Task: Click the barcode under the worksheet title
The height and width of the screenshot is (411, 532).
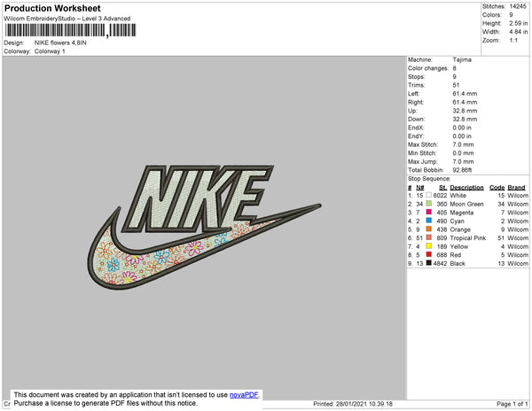Action: [x=71, y=30]
